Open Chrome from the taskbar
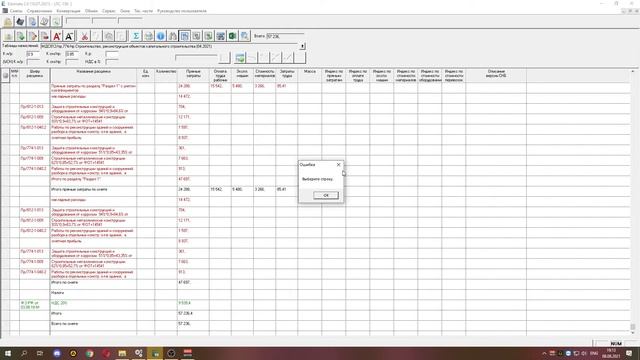 click(89, 353)
